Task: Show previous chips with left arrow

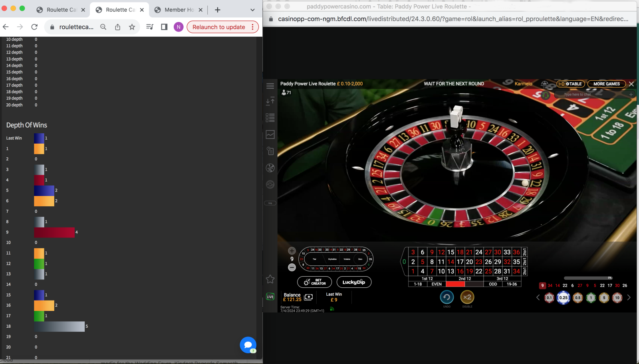Action: (x=538, y=297)
